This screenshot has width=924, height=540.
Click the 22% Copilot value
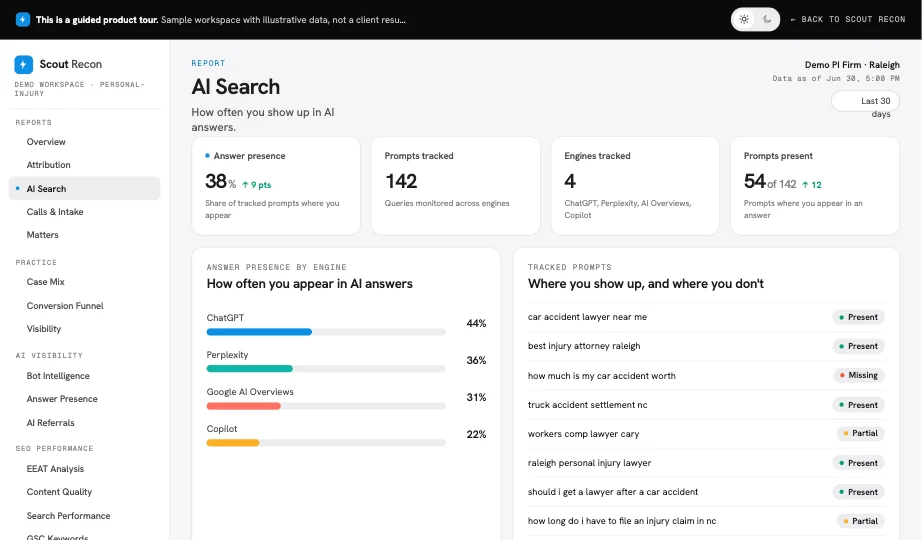pos(476,435)
